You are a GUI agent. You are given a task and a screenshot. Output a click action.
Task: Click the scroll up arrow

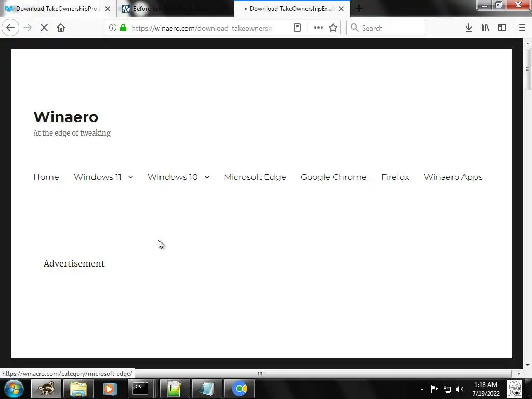[x=528, y=43]
